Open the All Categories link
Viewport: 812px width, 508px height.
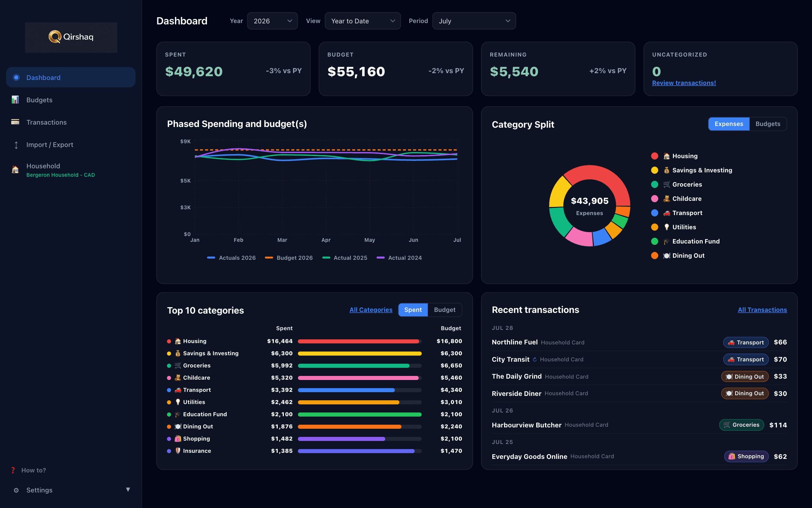[x=371, y=310]
